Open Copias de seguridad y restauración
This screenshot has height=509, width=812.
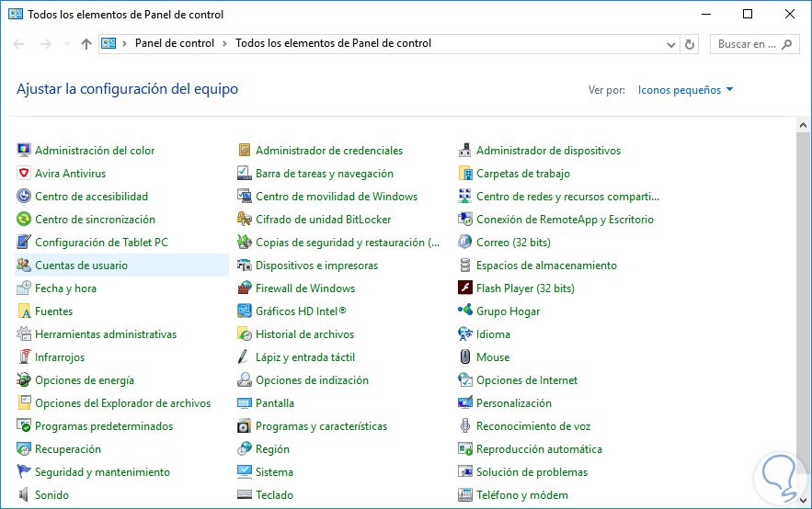click(347, 242)
